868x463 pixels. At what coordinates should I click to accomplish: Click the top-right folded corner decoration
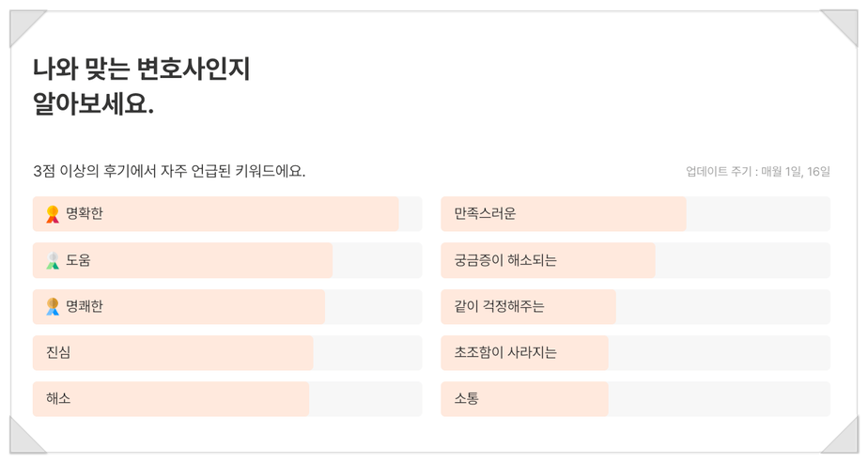tap(843, 25)
